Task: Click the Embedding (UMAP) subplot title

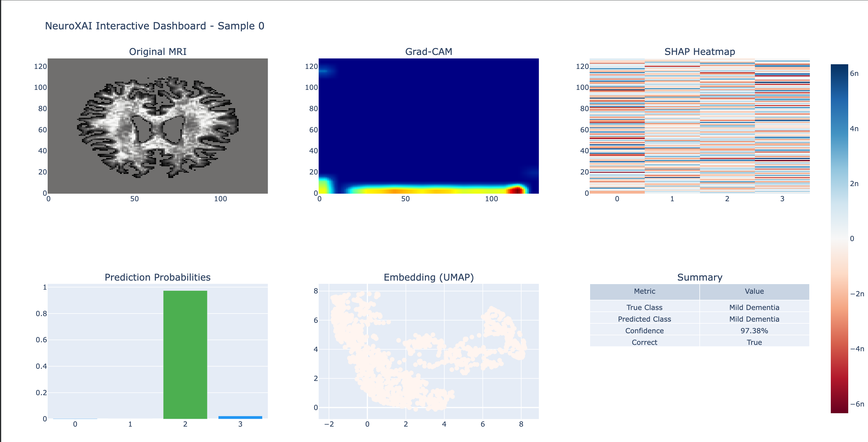Action: (x=428, y=277)
